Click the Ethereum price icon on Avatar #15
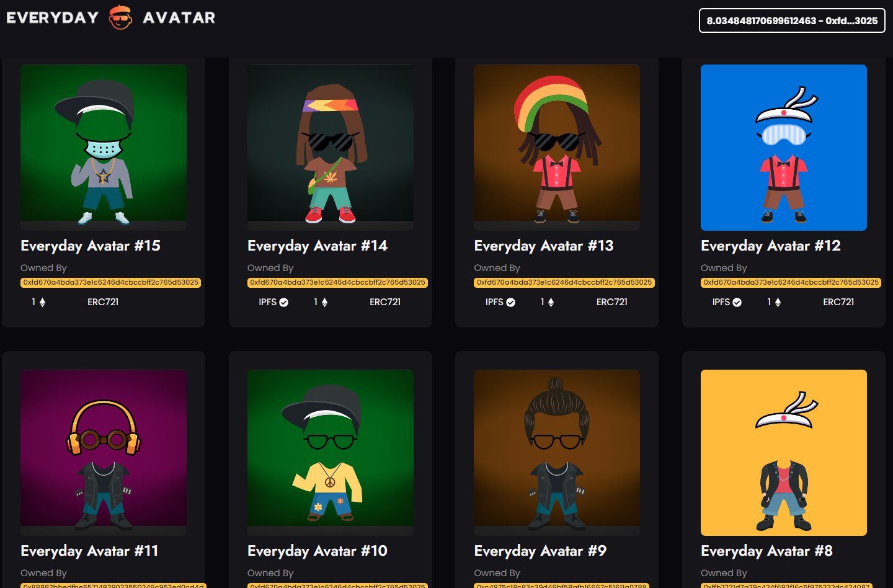The image size is (893, 588). pyautogui.click(x=42, y=303)
